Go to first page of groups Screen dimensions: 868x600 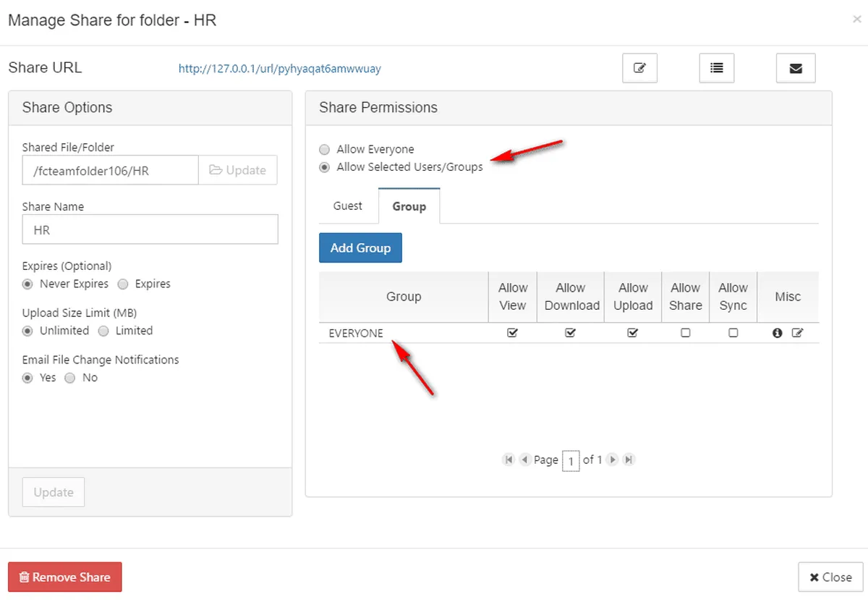point(509,460)
